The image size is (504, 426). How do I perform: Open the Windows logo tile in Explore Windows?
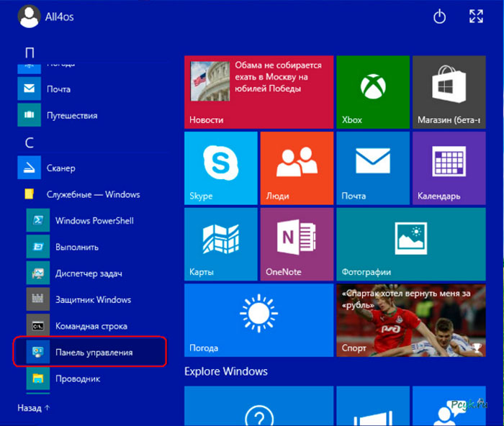[x=373, y=406]
